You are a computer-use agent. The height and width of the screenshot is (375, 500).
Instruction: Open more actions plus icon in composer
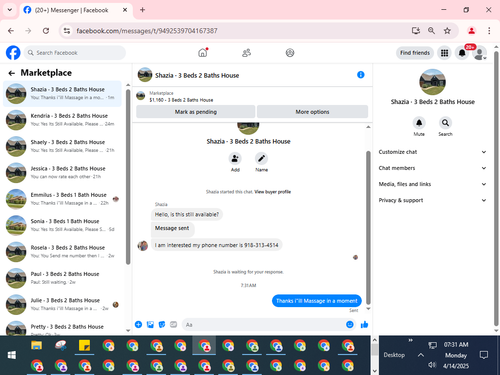click(138, 324)
